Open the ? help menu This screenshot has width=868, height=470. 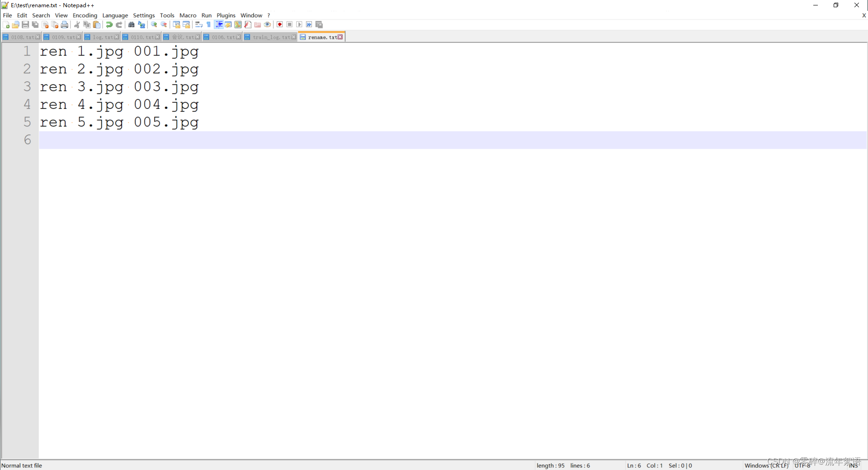(269, 15)
